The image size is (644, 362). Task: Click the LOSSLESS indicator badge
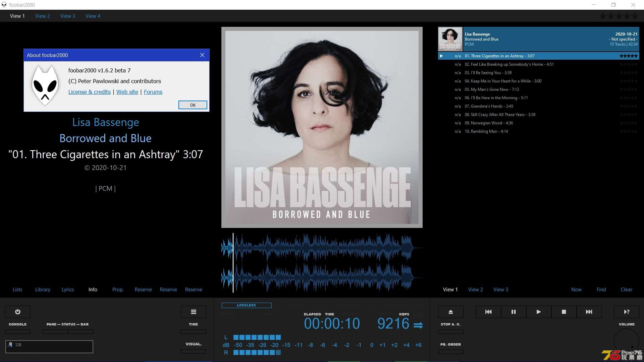247,305
